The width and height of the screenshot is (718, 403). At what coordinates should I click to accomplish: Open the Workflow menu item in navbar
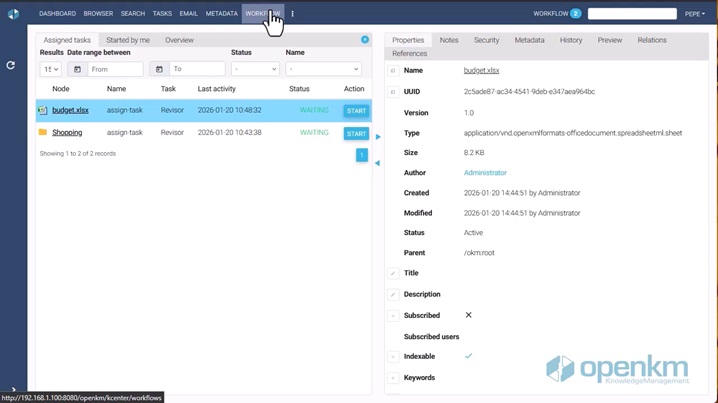[263, 14]
